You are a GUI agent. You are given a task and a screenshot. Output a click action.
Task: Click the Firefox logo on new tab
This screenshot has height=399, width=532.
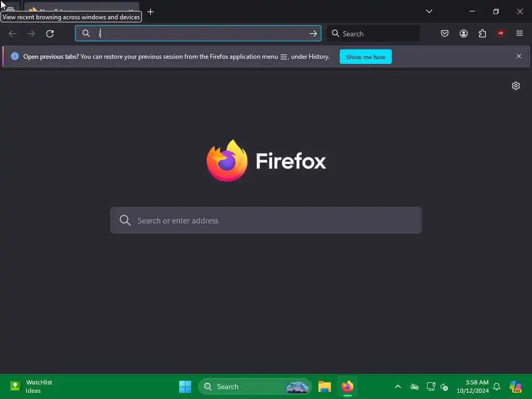click(x=227, y=161)
